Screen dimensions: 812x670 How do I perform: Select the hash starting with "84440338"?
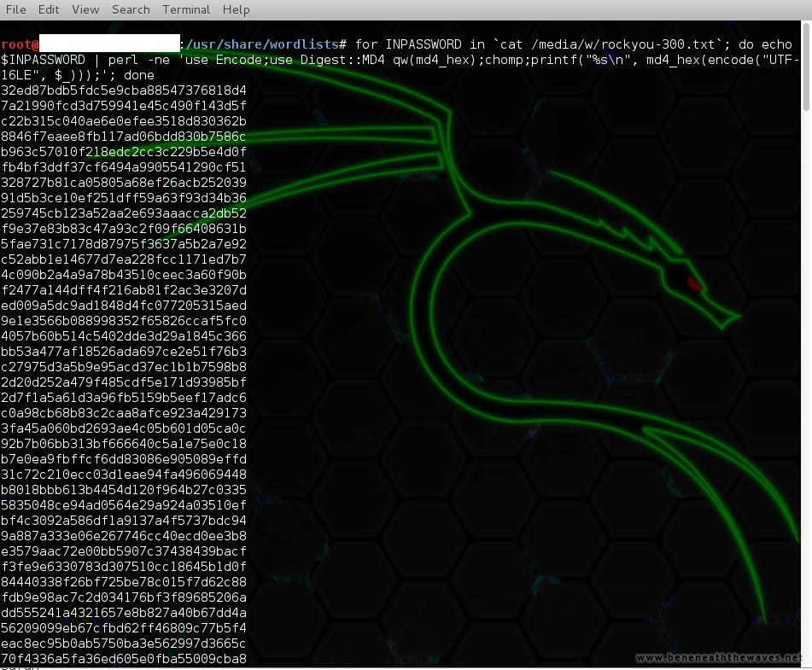124,582
